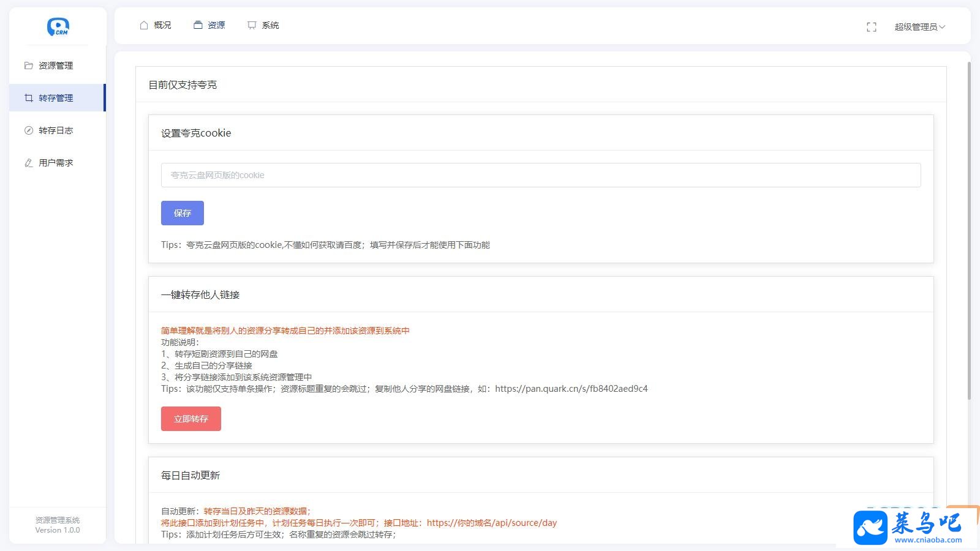Click the monitor icon beside 系统
This screenshot has height=551, width=980.
pyautogui.click(x=252, y=25)
